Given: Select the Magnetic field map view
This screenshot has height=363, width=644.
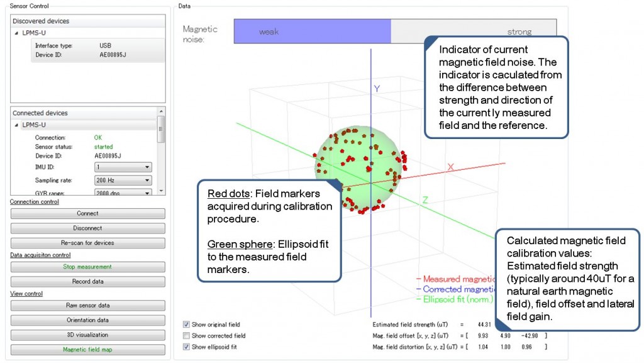Looking at the screenshot, I should (x=87, y=349).
